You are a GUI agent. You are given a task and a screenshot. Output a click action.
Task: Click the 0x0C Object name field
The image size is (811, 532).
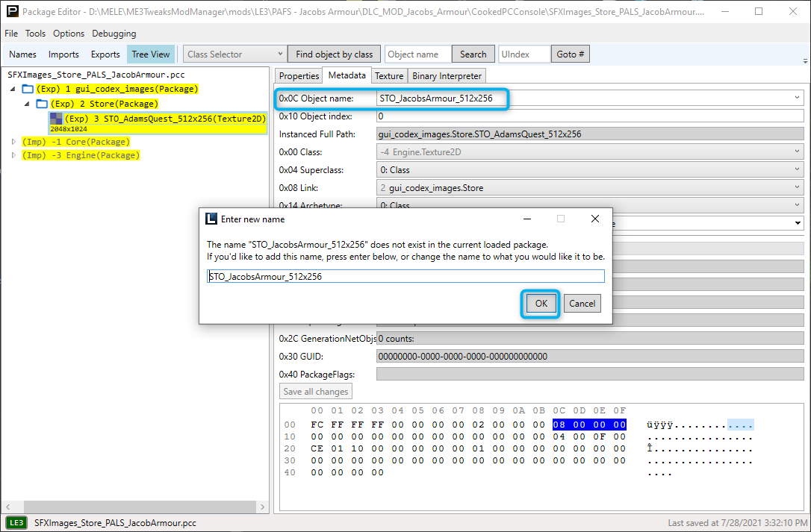click(590, 98)
